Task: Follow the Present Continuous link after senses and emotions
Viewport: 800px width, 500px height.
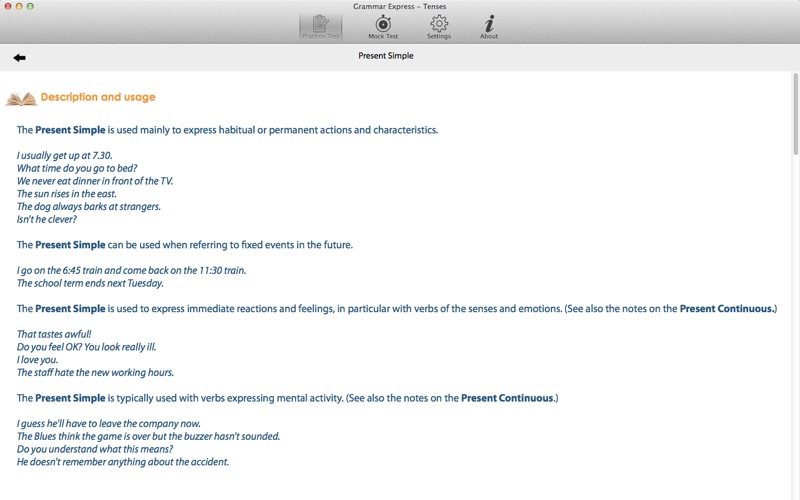Action: click(x=727, y=309)
